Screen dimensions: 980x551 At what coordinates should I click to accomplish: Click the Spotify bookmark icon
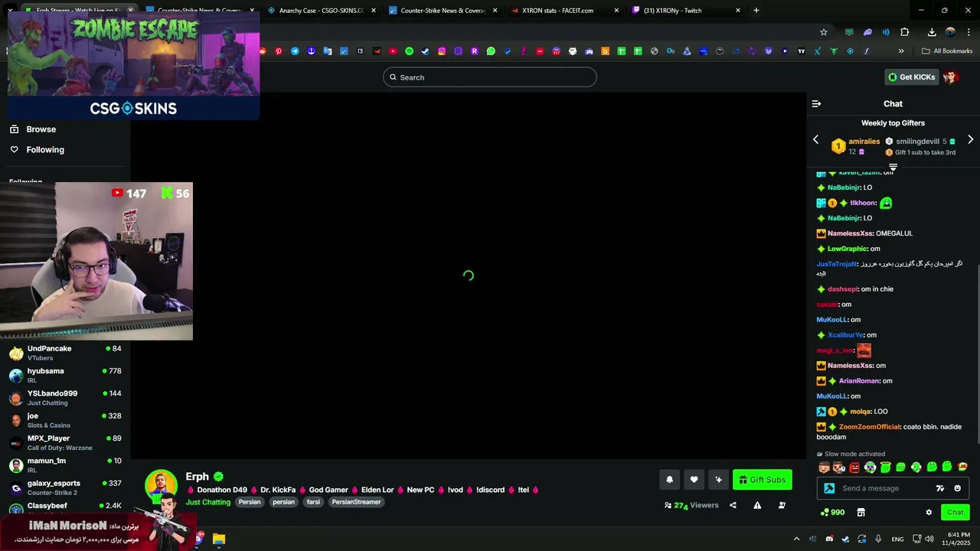click(409, 51)
